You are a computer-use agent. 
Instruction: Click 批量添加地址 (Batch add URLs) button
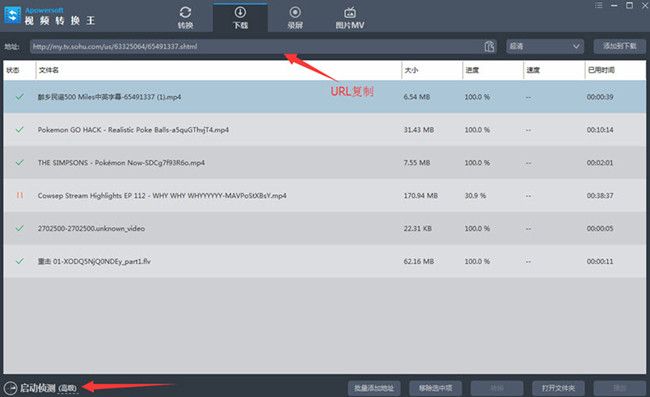pyautogui.click(x=374, y=388)
